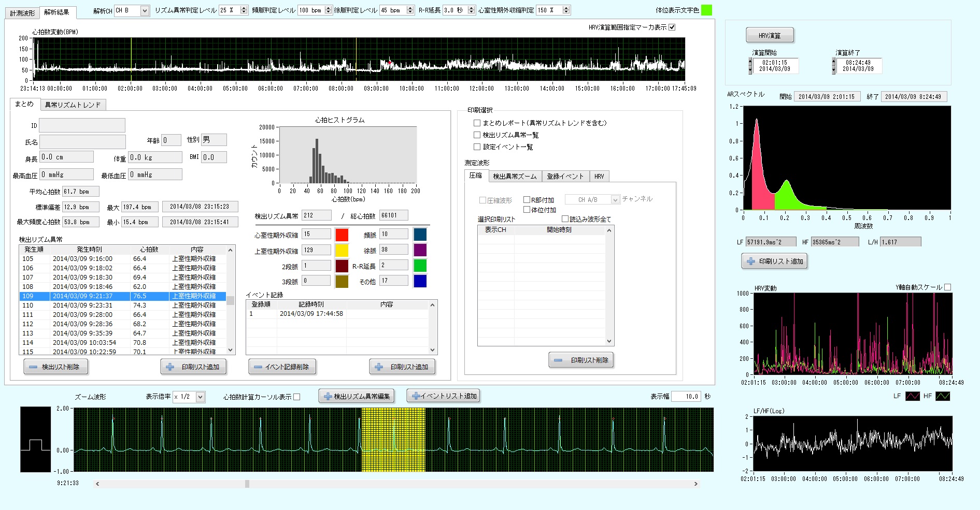
Task: Select event record 1 at 17:44:58
Action: pyautogui.click(x=338, y=314)
